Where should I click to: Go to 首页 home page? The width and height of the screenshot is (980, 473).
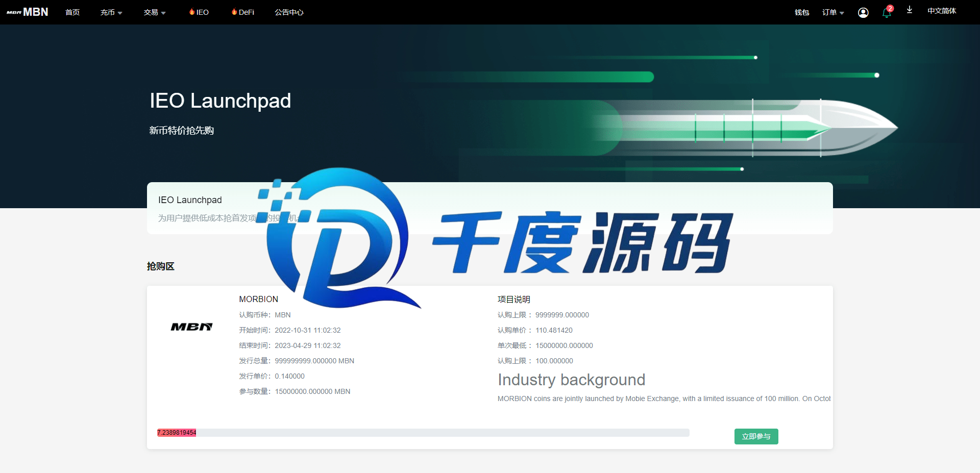[x=72, y=12]
